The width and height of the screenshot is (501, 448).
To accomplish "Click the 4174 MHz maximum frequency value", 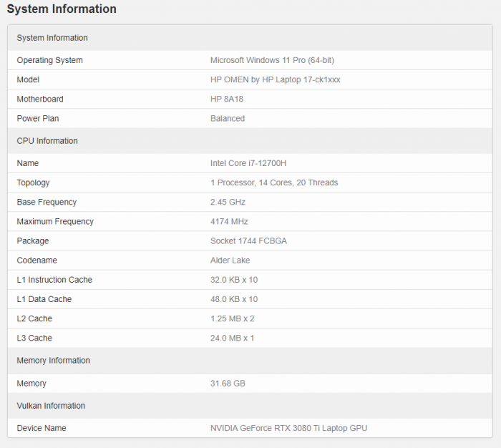I will (229, 221).
